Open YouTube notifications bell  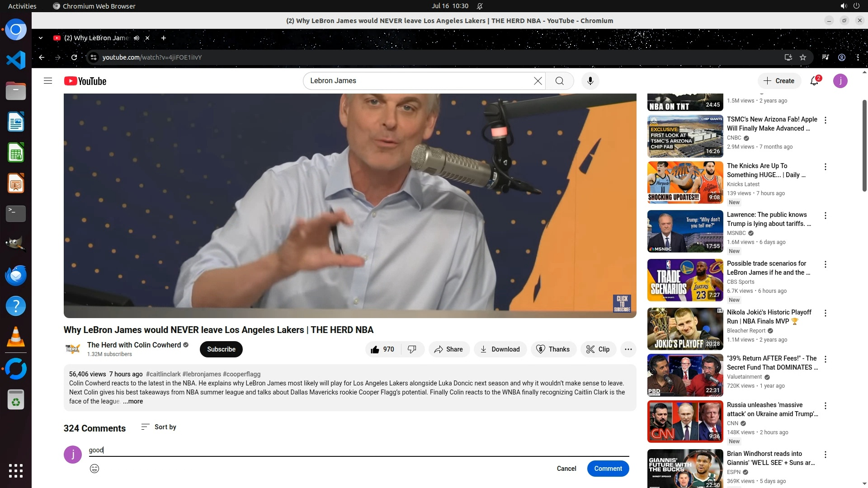[814, 81]
